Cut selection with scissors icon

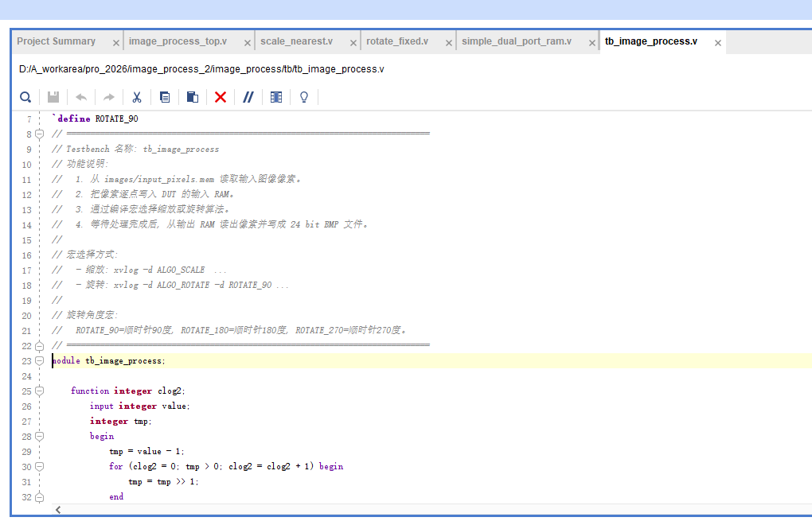137,97
